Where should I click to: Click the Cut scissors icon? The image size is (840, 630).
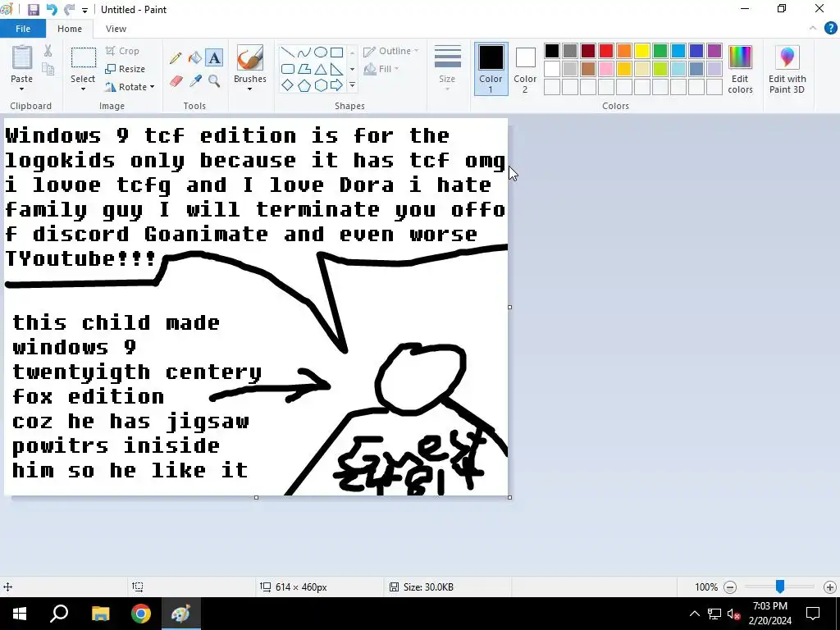coord(48,51)
